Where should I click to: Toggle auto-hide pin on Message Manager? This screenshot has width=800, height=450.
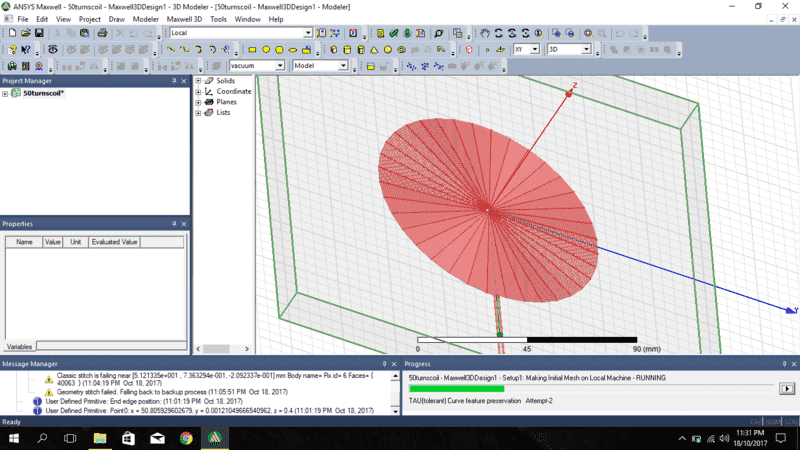384,364
